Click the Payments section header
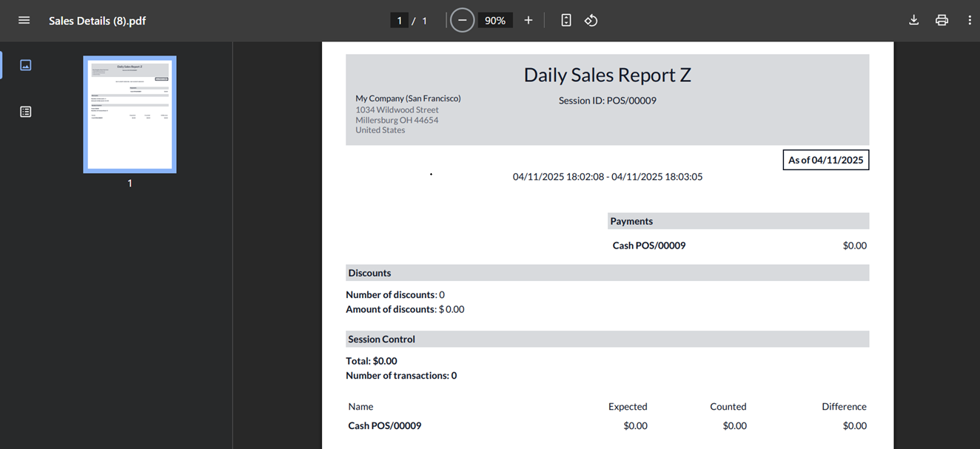Image resolution: width=980 pixels, height=449 pixels. click(631, 221)
